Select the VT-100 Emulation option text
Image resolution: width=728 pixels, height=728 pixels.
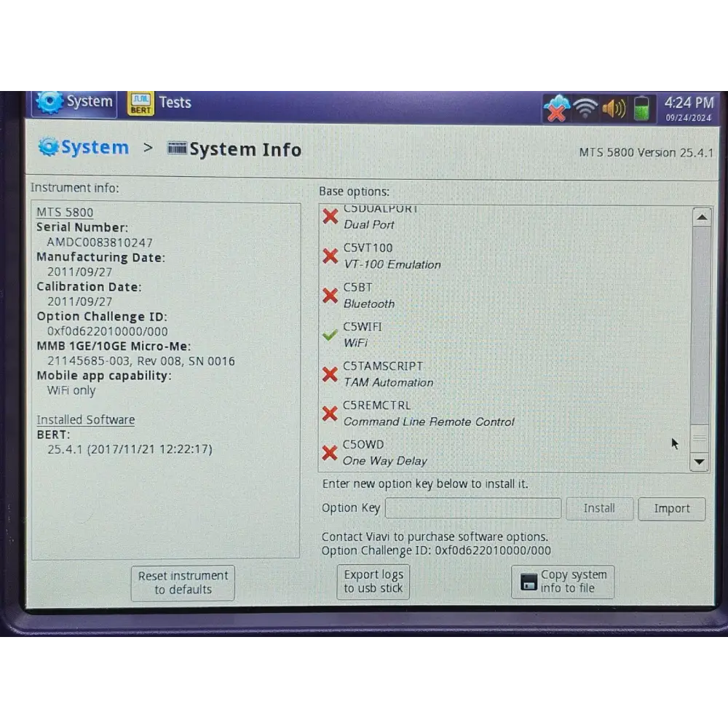pyautogui.click(x=392, y=265)
